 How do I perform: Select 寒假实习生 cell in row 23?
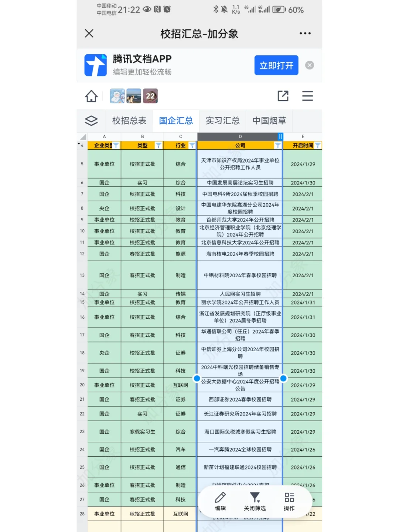142,431
